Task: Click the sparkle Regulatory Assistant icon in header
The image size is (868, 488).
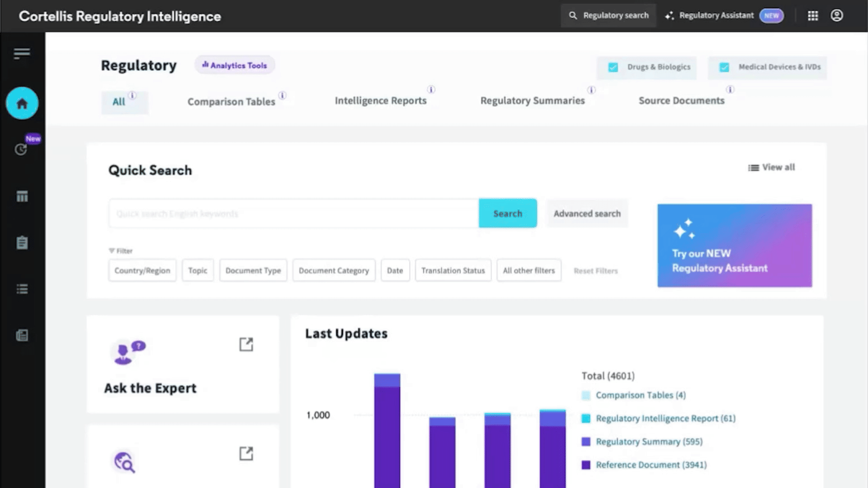Action: coord(670,16)
